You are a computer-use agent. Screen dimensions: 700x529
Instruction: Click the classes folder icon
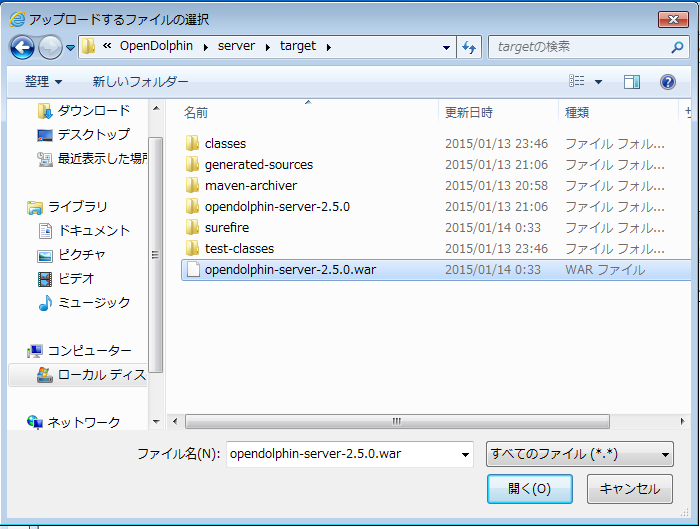pyautogui.click(x=192, y=143)
